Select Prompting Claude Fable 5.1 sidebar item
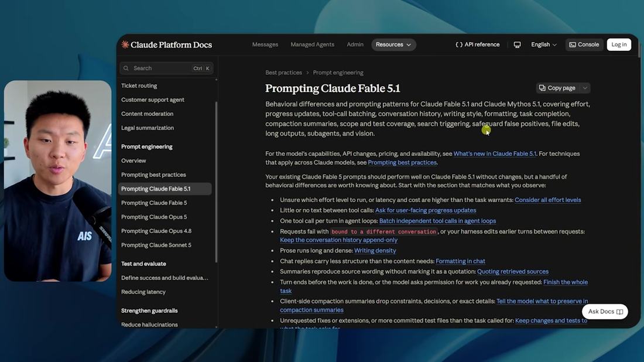This screenshot has height=362, width=644. [165, 189]
